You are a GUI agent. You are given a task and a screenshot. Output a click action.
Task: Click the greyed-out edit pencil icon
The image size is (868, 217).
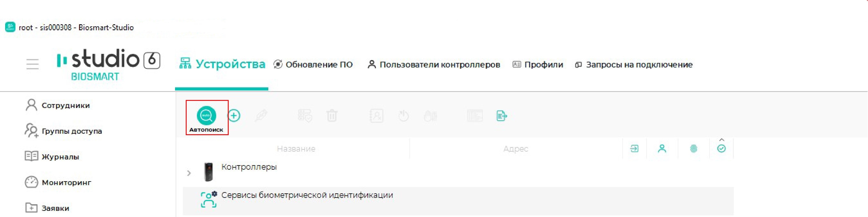coord(262,116)
